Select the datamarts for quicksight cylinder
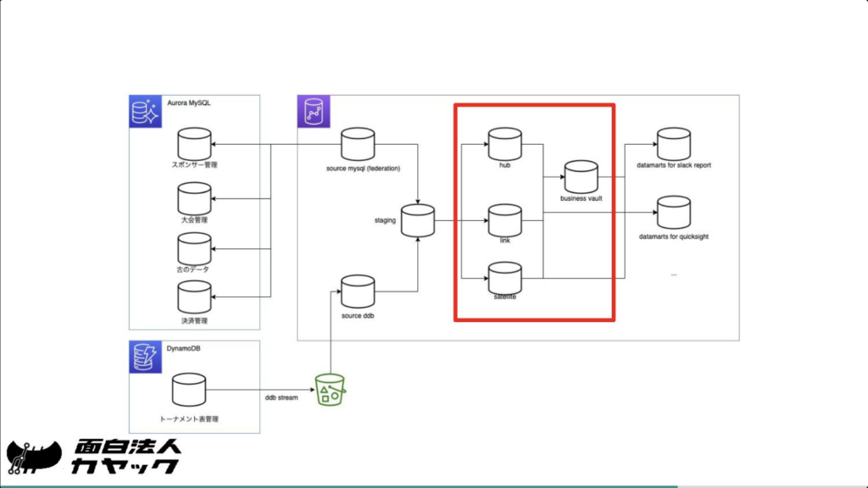The height and width of the screenshot is (488, 868). pyautogui.click(x=673, y=212)
